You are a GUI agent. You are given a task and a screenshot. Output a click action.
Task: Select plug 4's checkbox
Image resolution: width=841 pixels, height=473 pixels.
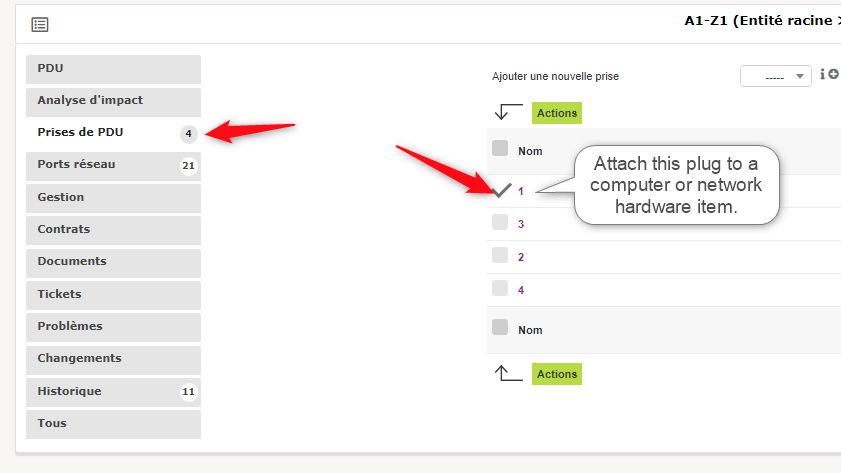point(500,288)
